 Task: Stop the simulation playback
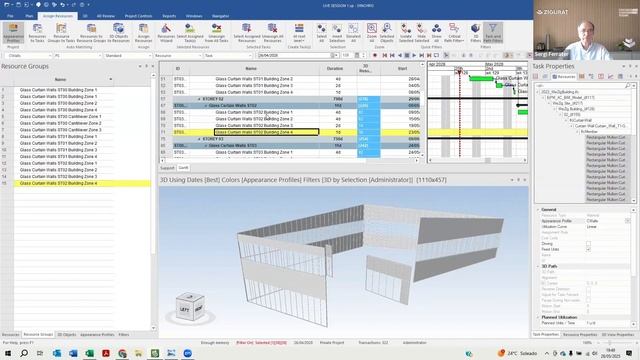click(407, 55)
